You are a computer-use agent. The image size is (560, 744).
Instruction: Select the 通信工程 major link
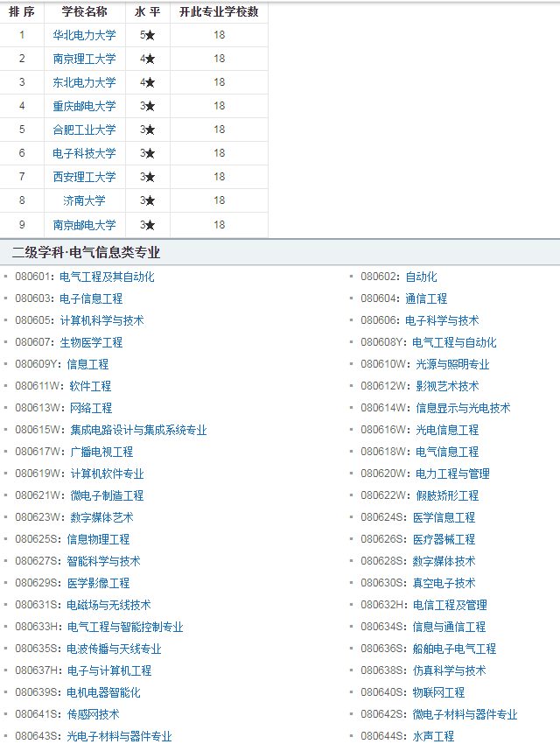click(426, 299)
